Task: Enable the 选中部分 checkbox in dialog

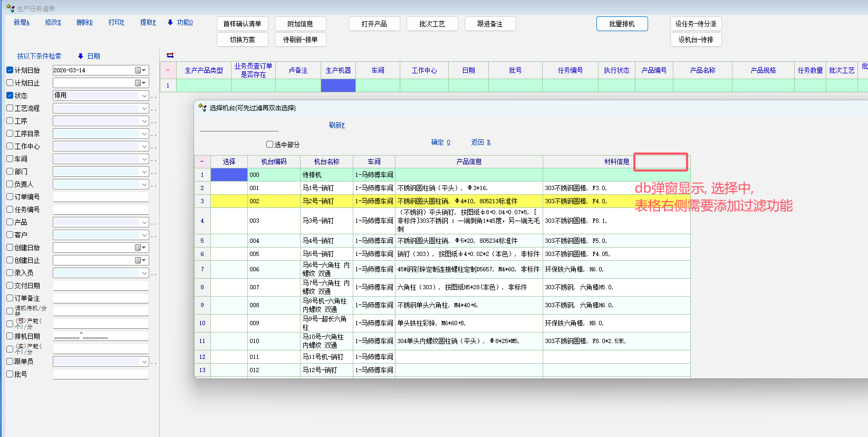Action: pyautogui.click(x=269, y=145)
